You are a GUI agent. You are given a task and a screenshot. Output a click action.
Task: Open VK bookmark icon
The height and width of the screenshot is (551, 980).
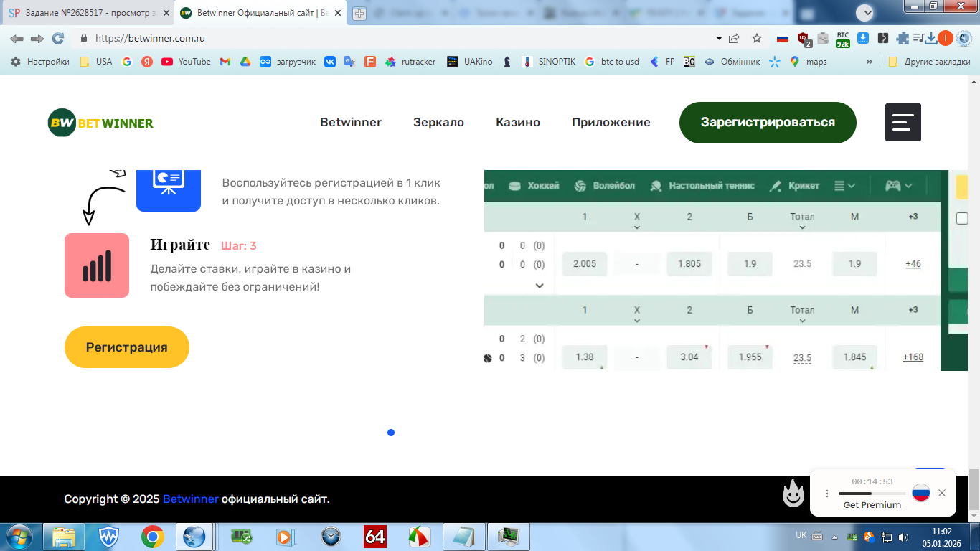[330, 62]
